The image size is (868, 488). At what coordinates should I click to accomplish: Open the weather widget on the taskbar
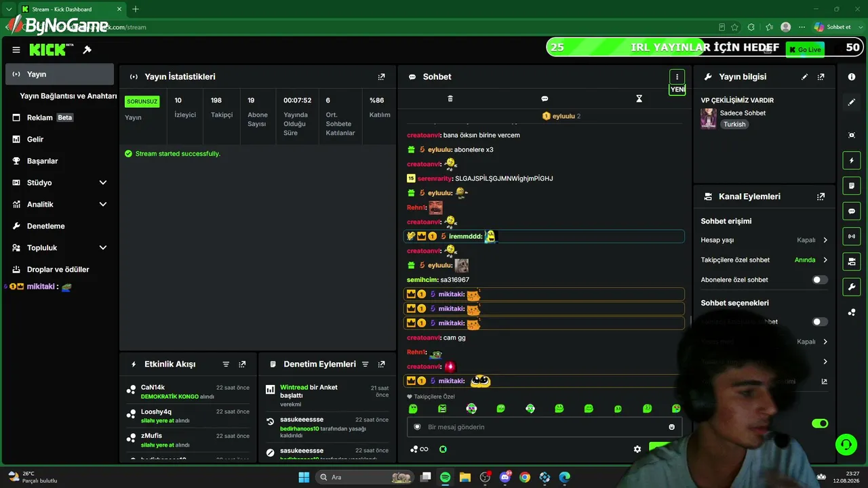(33, 477)
